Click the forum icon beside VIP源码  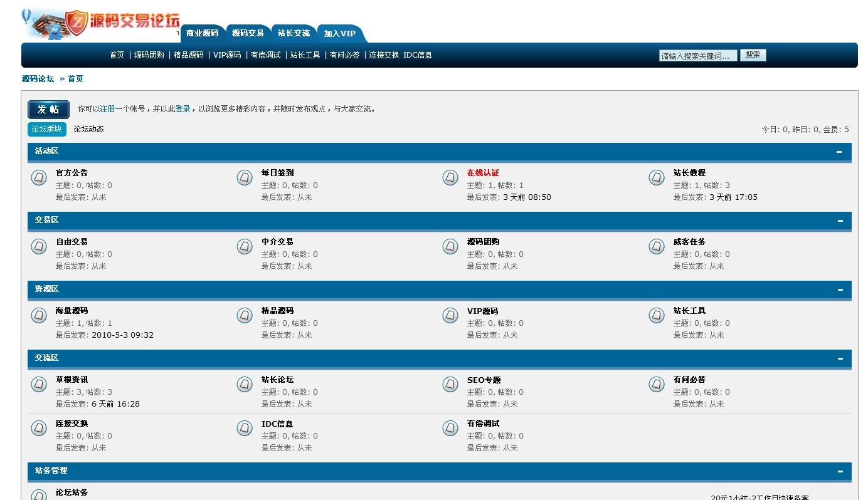coord(450,316)
